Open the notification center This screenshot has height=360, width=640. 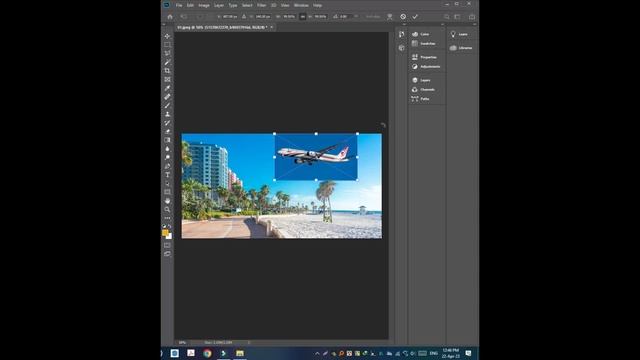coord(469,353)
